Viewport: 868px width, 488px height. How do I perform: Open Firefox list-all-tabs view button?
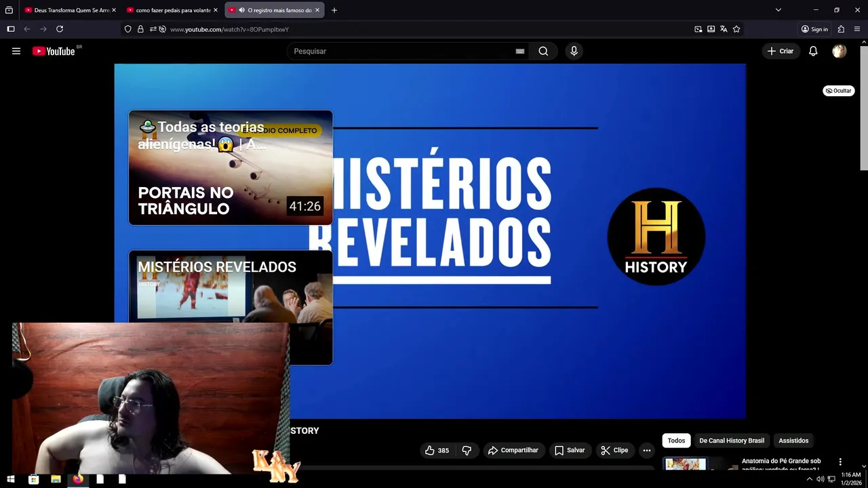(9, 10)
